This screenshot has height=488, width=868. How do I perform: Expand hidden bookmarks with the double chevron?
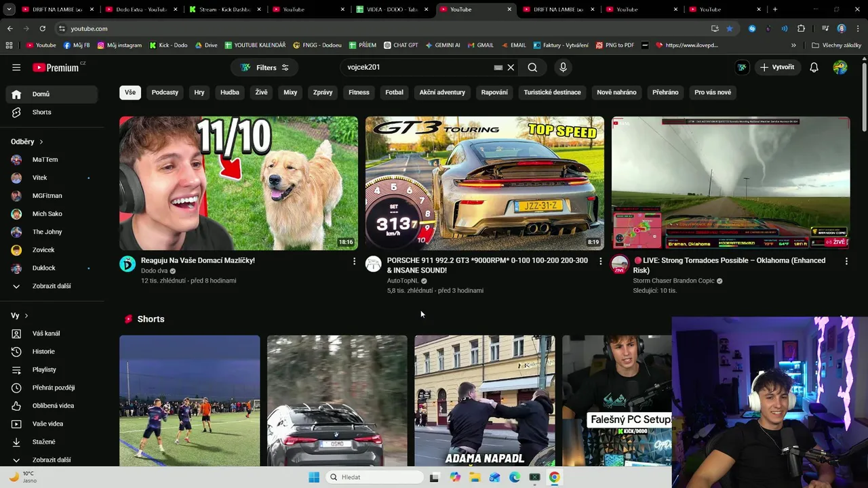pyautogui.click(x=793, y=45)
